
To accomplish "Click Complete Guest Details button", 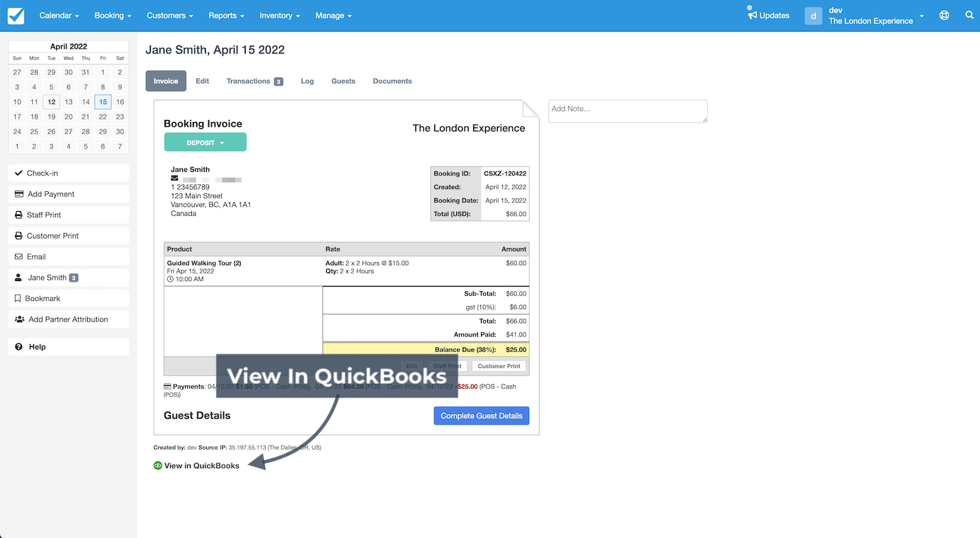I will 481,416.
